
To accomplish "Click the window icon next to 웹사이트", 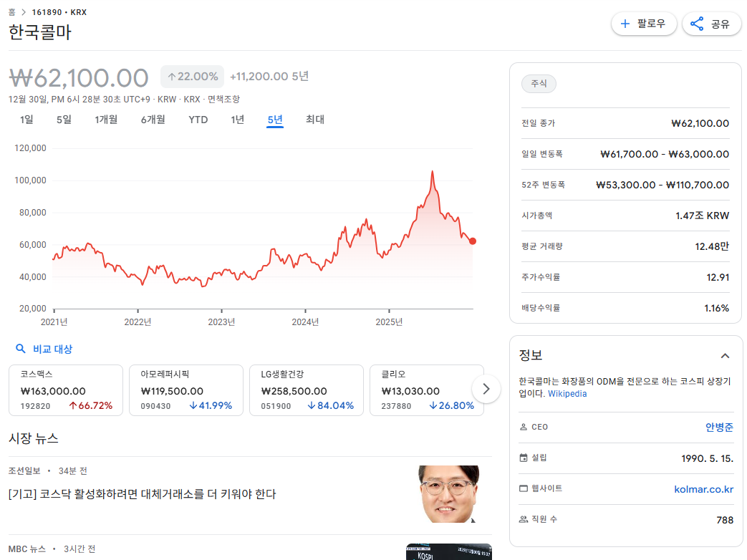I will click(x=523, y=488).
